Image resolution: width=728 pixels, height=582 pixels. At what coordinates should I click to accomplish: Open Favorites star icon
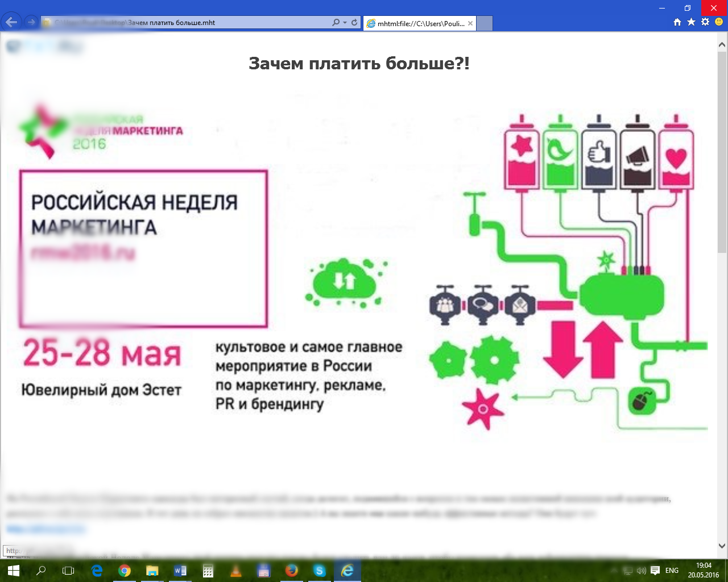[x=691, y=22]
